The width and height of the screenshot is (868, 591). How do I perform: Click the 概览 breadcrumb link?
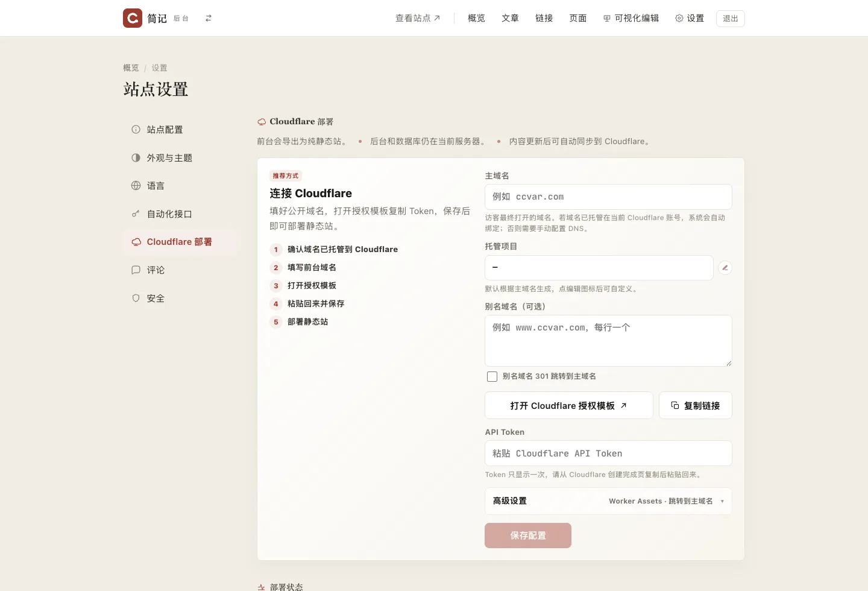(131, 68)
